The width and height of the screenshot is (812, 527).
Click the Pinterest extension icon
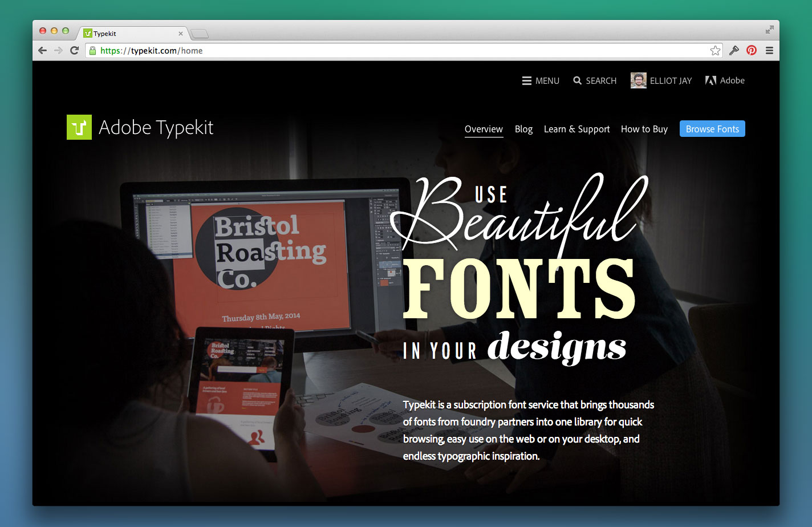click(752, 51)
